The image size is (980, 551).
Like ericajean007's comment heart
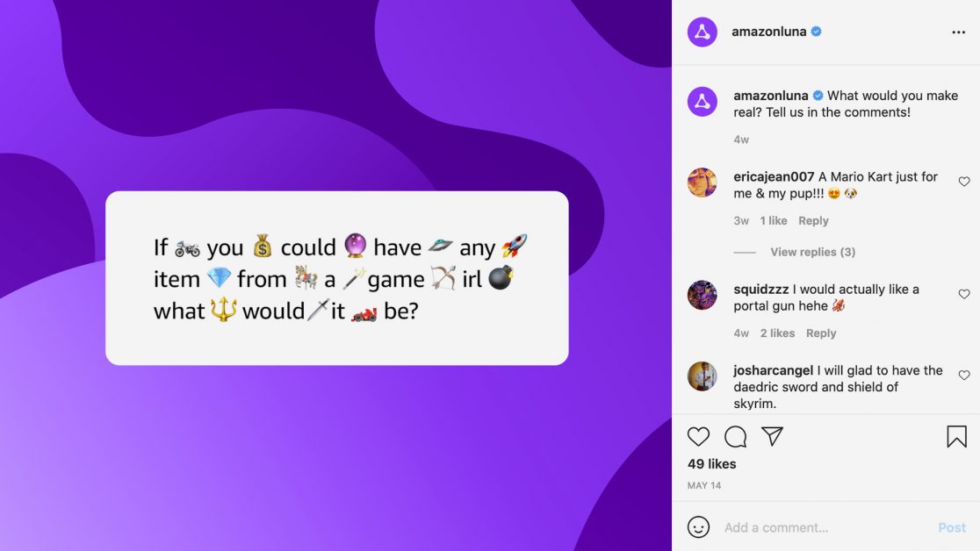pos(963,182)
